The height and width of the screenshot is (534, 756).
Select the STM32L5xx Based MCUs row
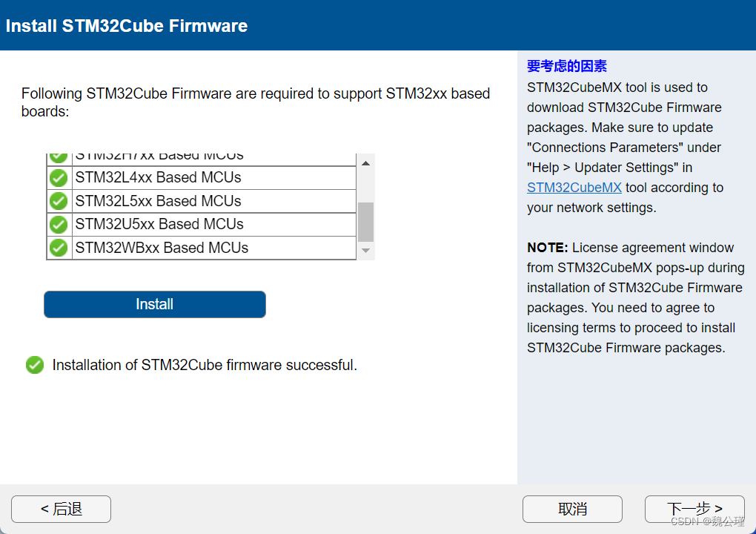pyautogui.click(x=202, y=201)
